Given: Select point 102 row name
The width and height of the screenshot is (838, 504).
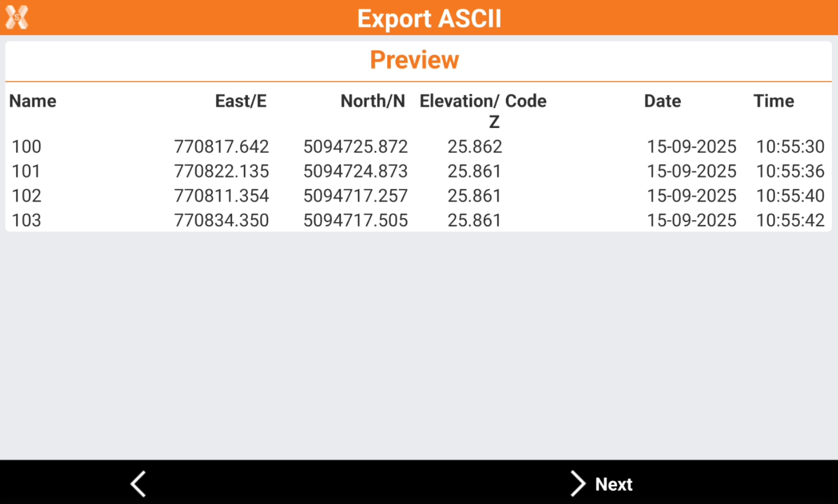Looking at the screenshot, I should point(27,196).
